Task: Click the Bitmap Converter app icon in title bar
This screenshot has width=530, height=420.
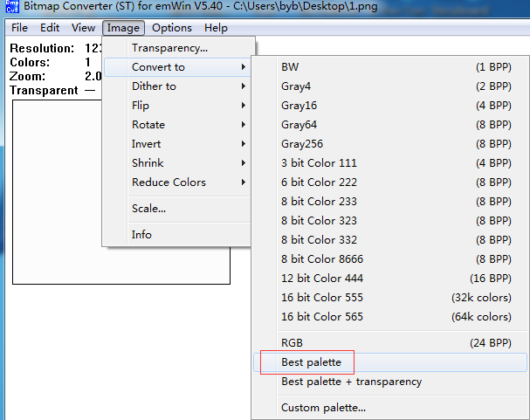Action: pos(12,6)
